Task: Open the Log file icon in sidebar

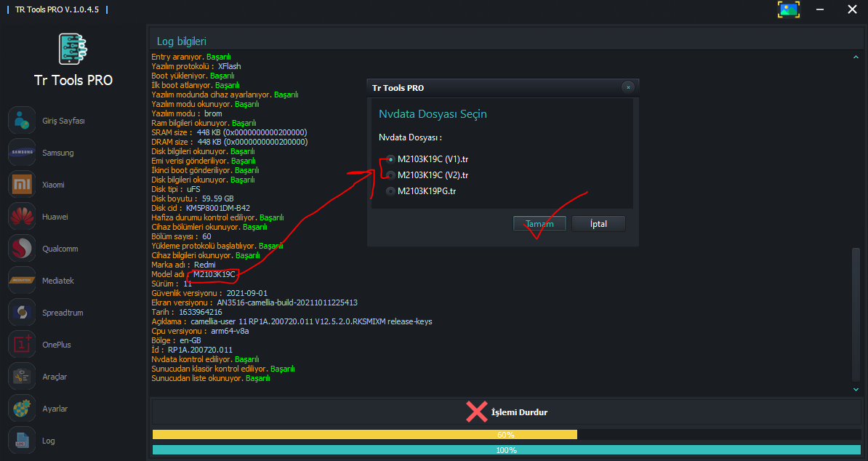Action: tap(22, 441)
